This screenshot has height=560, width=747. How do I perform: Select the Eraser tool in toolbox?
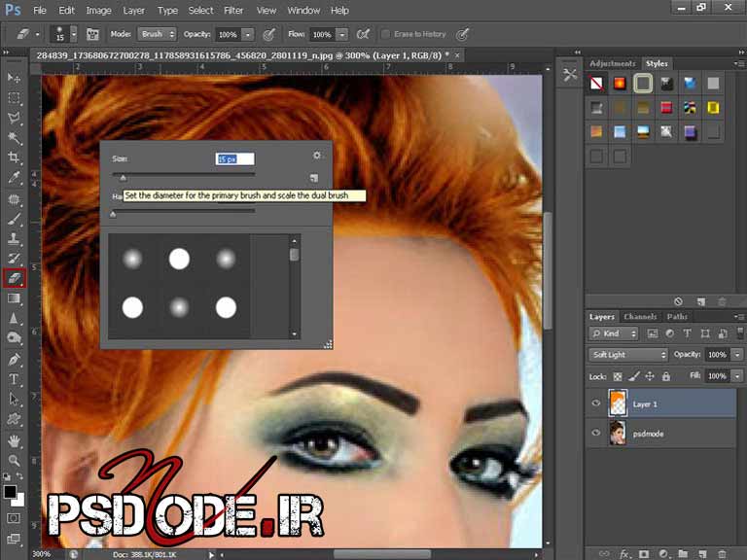point(14,278)
